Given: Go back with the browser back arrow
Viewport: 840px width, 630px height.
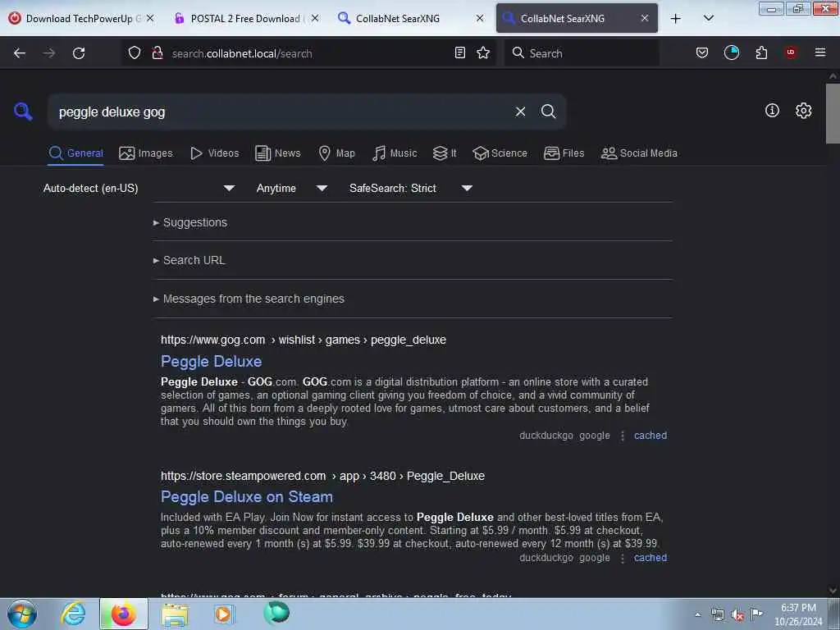Looking at the screenshot, I should click(20, 53).
